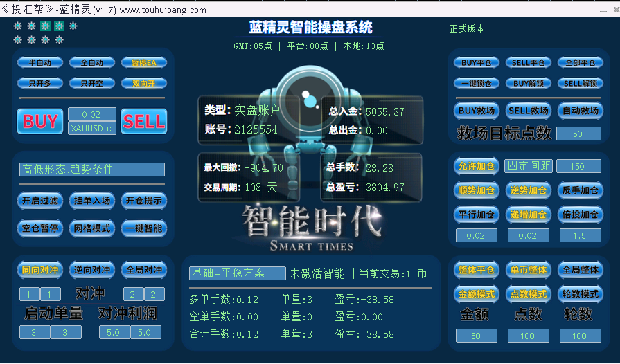Click the BUY救场 button
Viewport: 620px width, 364px height.
coord(477,111)
